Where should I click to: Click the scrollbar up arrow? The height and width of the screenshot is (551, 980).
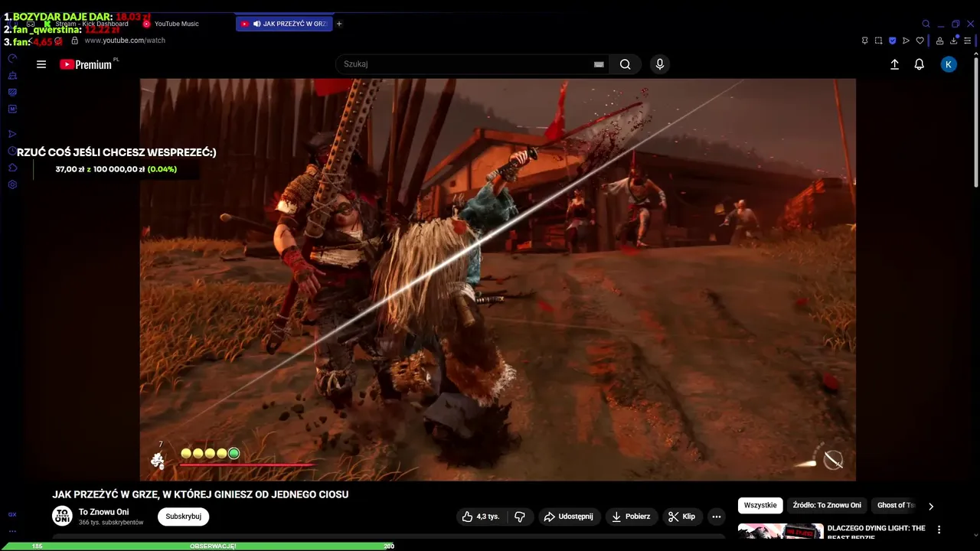[x=976, y=53]
